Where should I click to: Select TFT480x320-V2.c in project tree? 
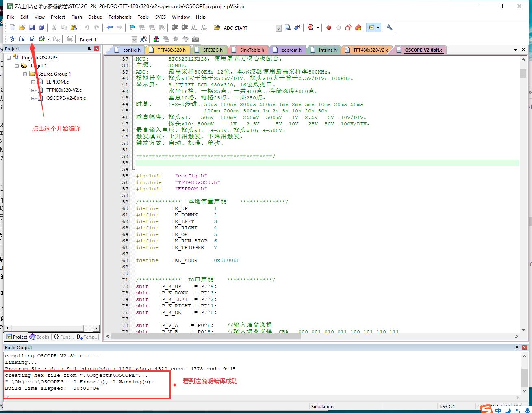pyautogui.click(x=64, y=90)
